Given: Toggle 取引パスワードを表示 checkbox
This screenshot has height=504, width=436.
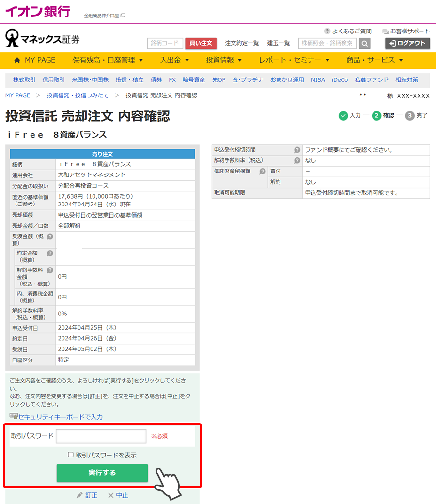Looking at the screenshot, I should click(x=71, y=455).
